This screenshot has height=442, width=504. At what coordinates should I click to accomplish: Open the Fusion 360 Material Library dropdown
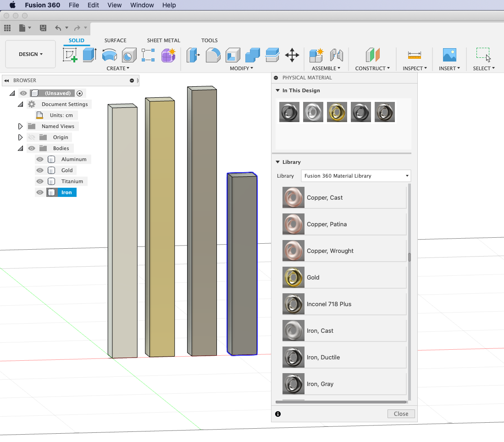(356, 176)
